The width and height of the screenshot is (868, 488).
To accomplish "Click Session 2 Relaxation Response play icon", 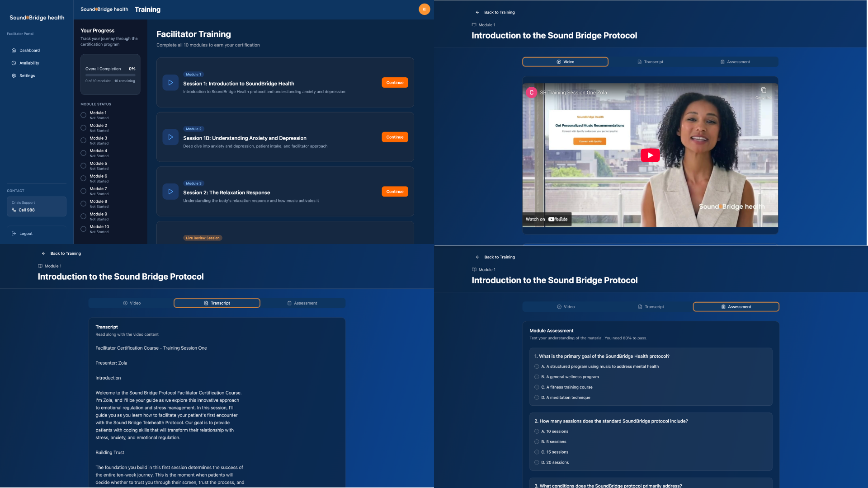I will (x=170, y=192).
